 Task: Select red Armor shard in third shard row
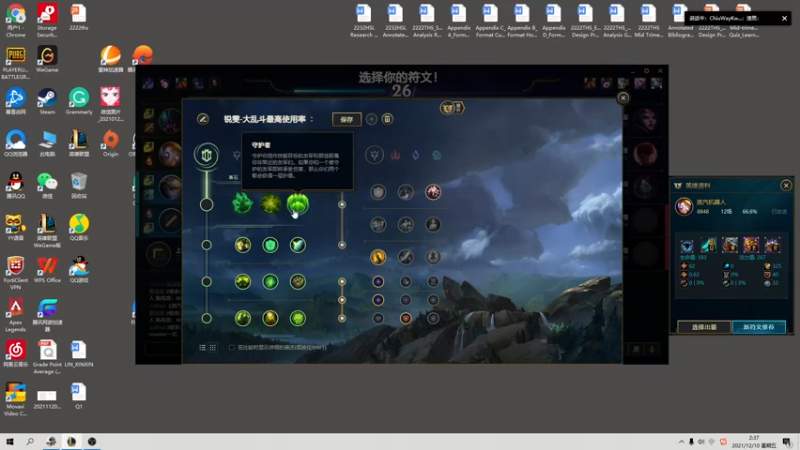406,318
